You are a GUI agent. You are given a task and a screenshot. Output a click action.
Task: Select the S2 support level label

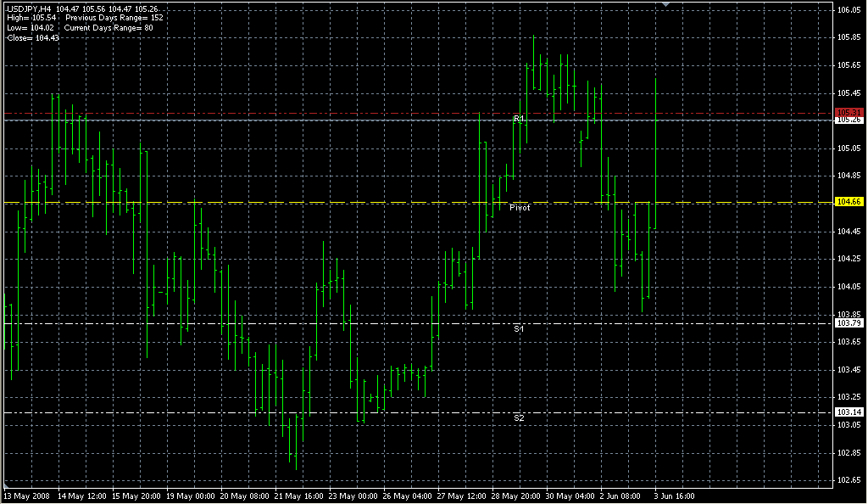tap(519, 417)
